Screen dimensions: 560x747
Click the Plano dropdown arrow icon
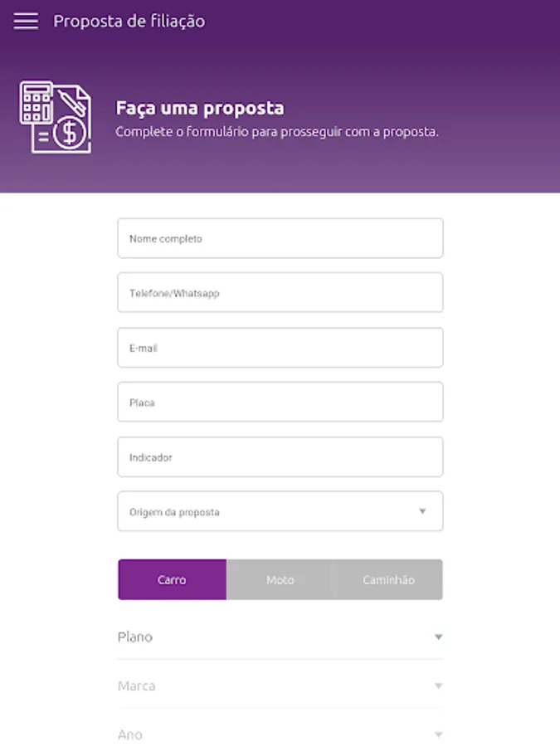pos(439,637)
